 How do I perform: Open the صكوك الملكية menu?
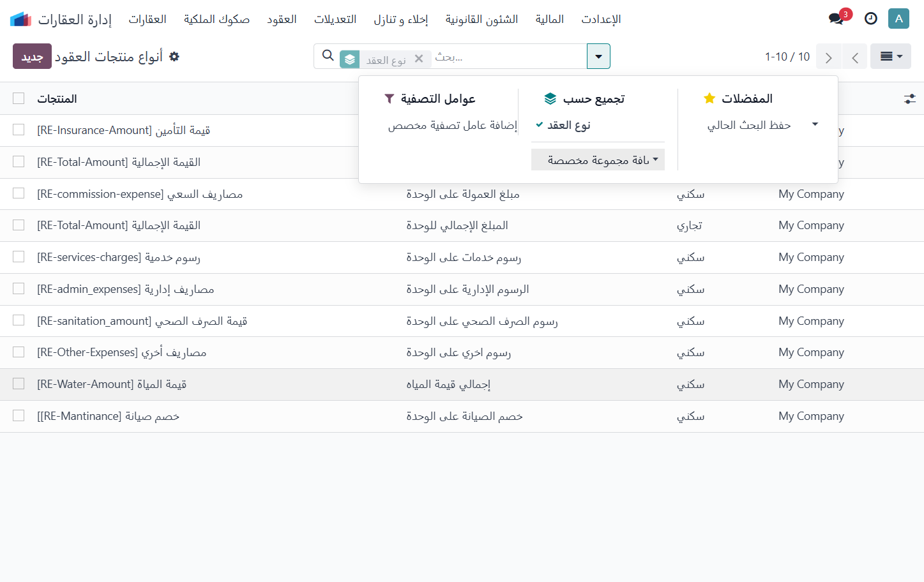216,19
